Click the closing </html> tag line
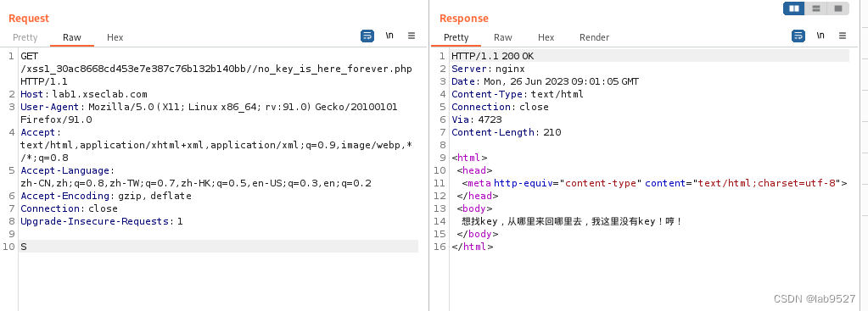 click(x=473, y=247)
